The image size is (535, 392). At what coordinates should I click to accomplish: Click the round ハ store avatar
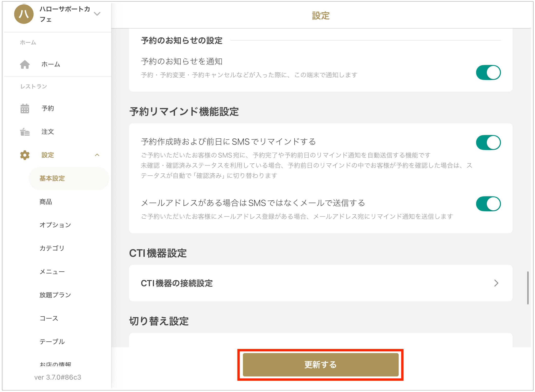pyautogui.click(x=24, y=14)
